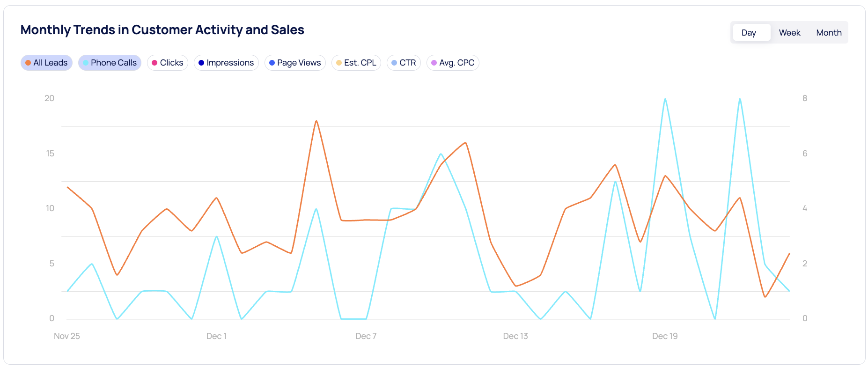This screenshot has width=868, height=368.
Task: Click the cyan Phone Calls color dot
Action: (x=85, y=62)
